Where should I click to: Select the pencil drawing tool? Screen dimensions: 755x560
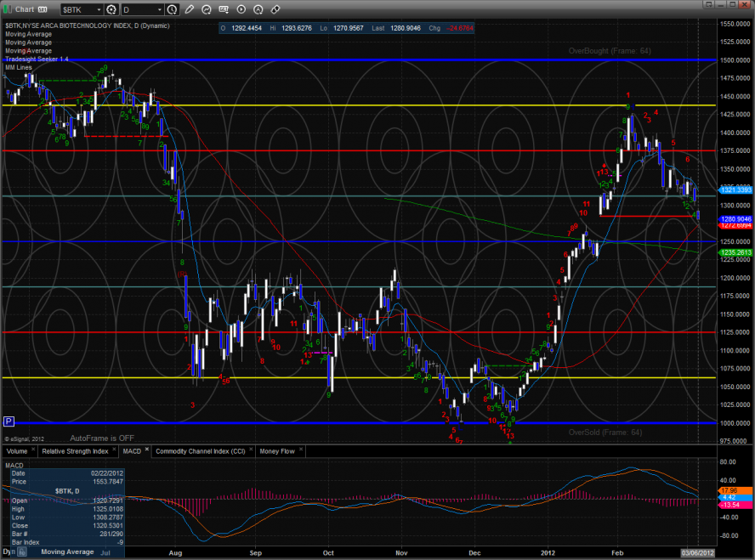[189, 10]
